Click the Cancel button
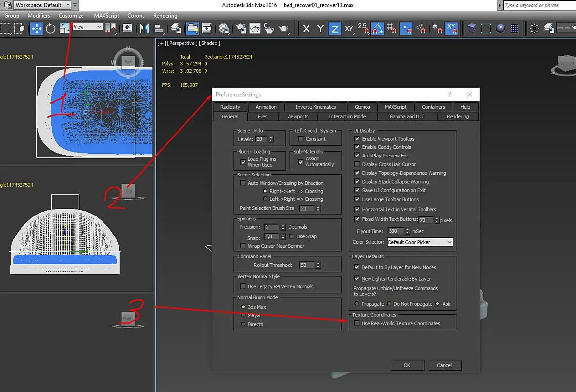 444,365
